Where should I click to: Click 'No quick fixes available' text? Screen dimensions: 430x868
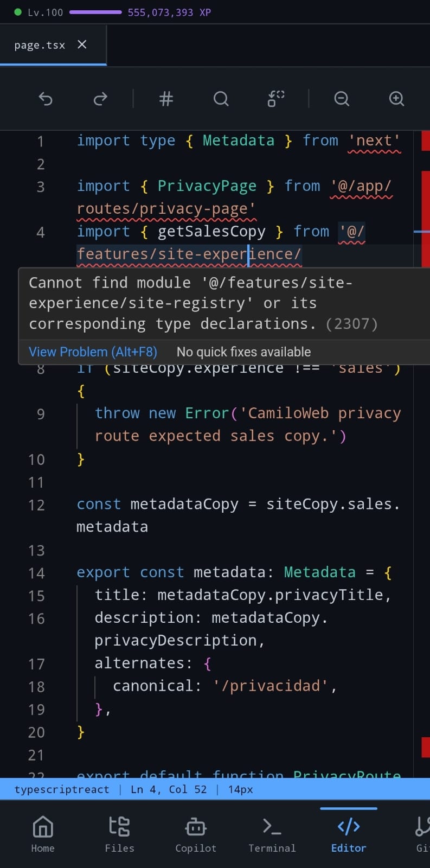click(x=244, y=352)
